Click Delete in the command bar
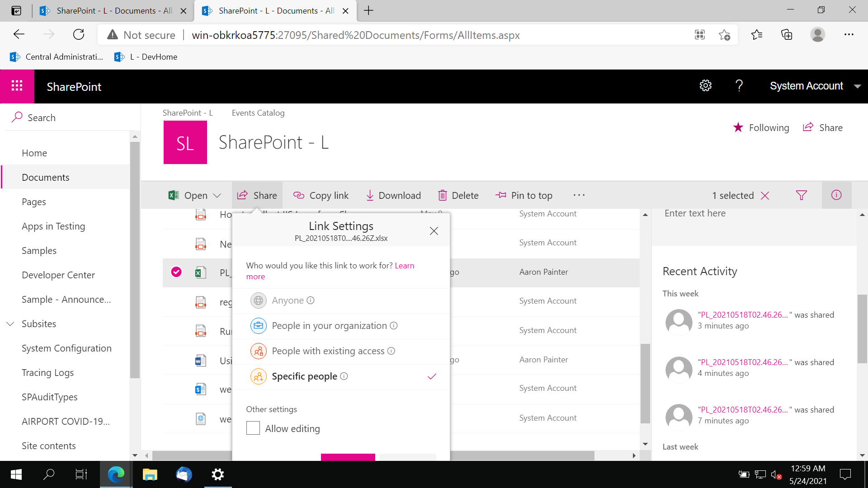The image size is (868, 488). coord(458,195)
